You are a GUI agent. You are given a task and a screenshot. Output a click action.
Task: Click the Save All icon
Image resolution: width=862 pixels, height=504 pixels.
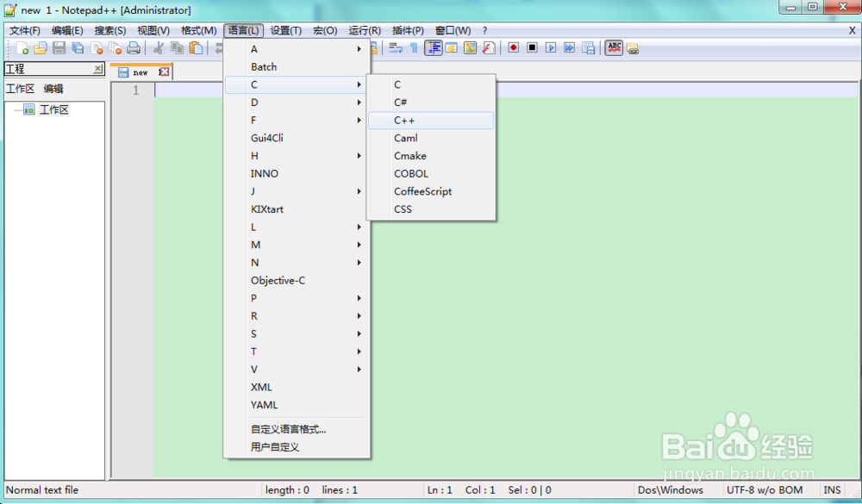pos(78,48)
